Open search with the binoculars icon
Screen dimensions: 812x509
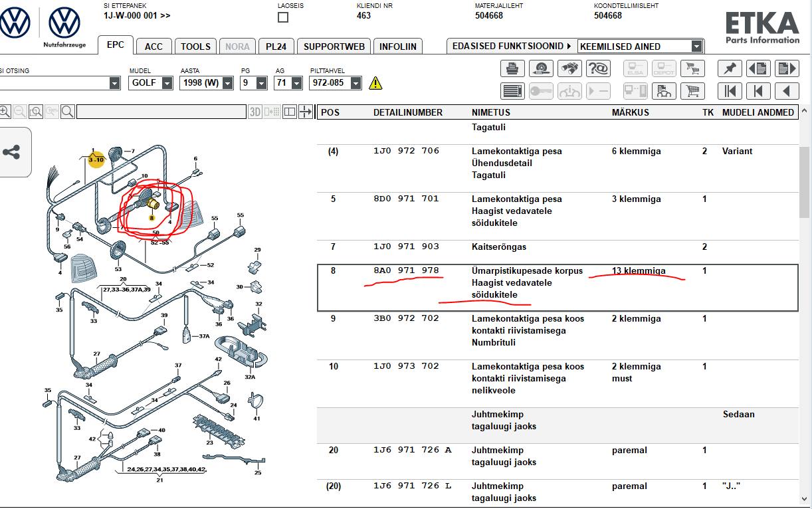569,68
